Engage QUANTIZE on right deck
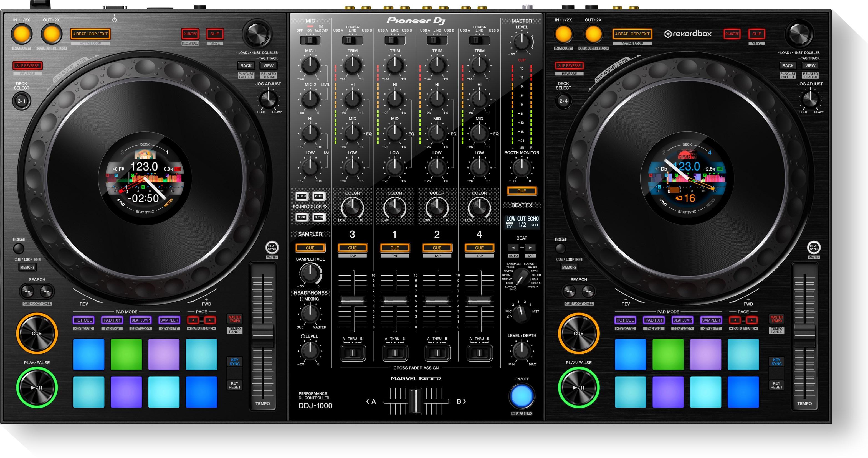 coord(732,34)
